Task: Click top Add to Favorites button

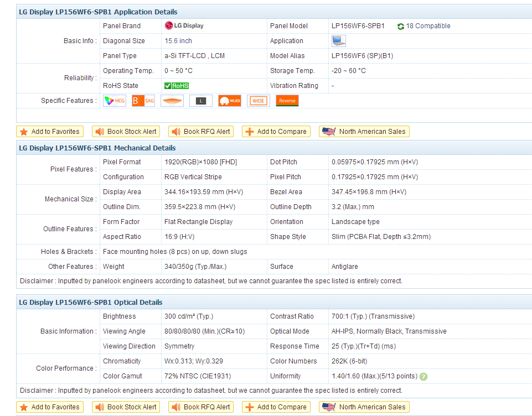Action: pos(49,132)
